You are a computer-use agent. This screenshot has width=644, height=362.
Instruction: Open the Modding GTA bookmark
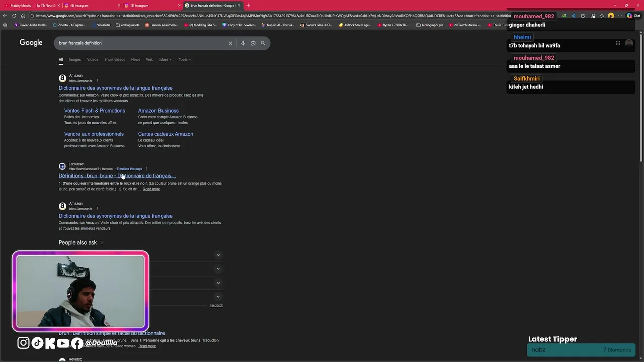point(201,25)
